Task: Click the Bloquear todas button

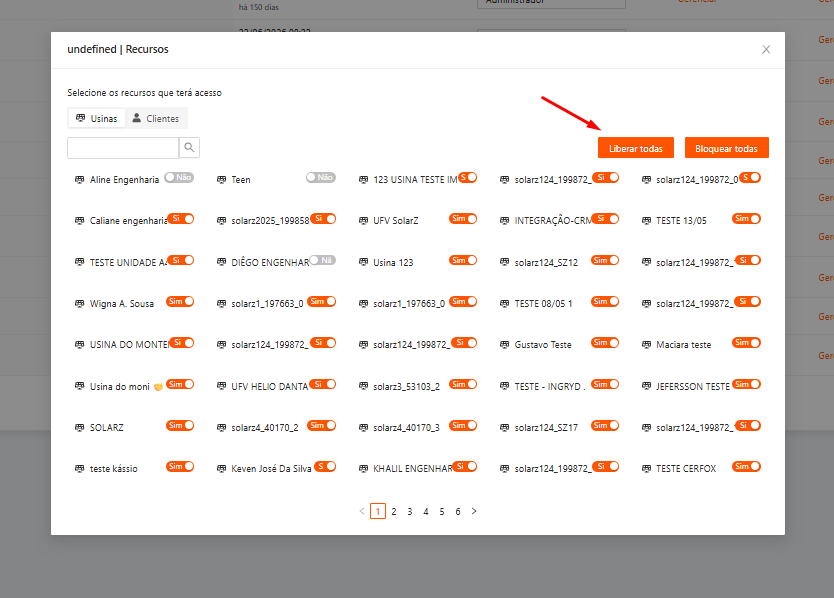Action: [727, 148]
